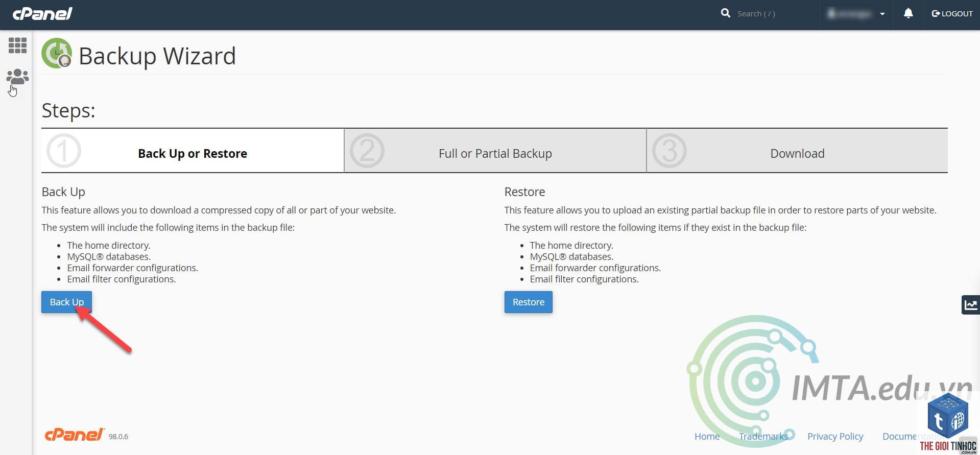Click the Steps: heading

(68, 110)
